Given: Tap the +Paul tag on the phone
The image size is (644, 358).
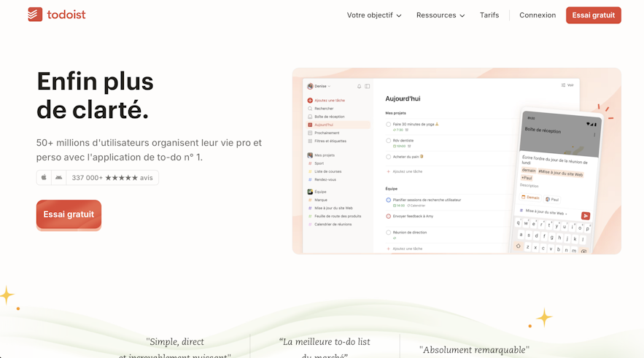Looking at the screenshot, I should click(x=527, y=178).
